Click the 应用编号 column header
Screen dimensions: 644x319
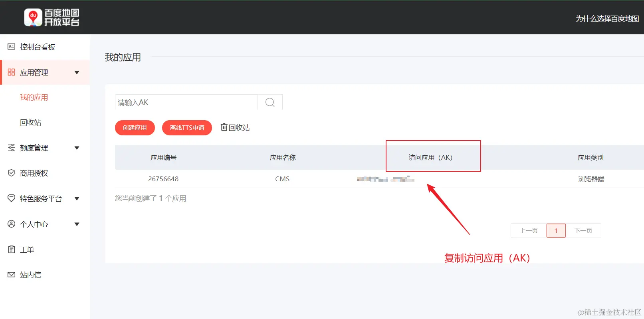(x=163, y=157)
